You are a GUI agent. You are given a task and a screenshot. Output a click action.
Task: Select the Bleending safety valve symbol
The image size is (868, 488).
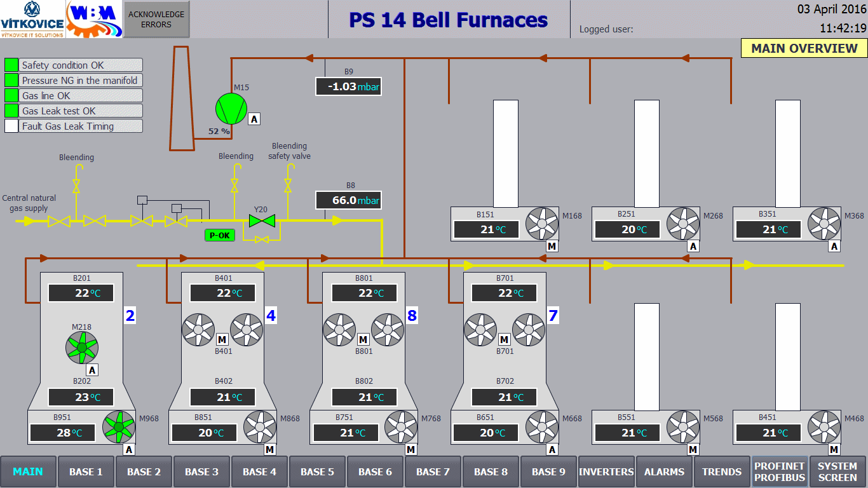click(x=288, y=186)
